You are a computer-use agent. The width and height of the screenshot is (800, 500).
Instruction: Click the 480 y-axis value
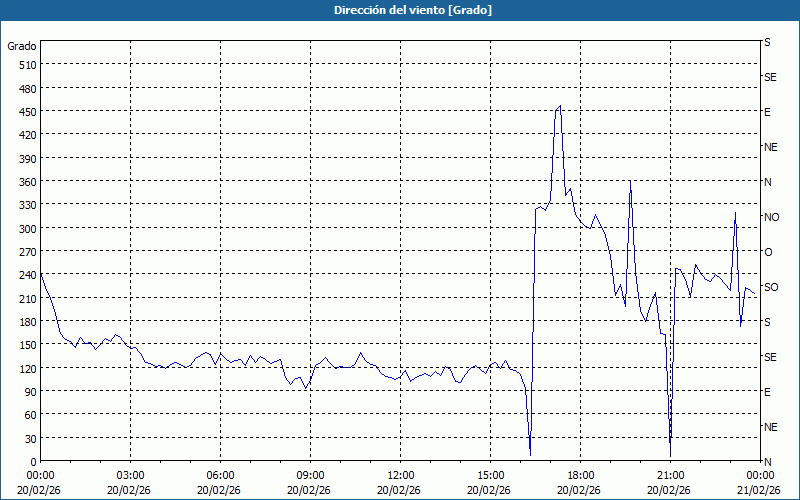(x=28, y=89)
